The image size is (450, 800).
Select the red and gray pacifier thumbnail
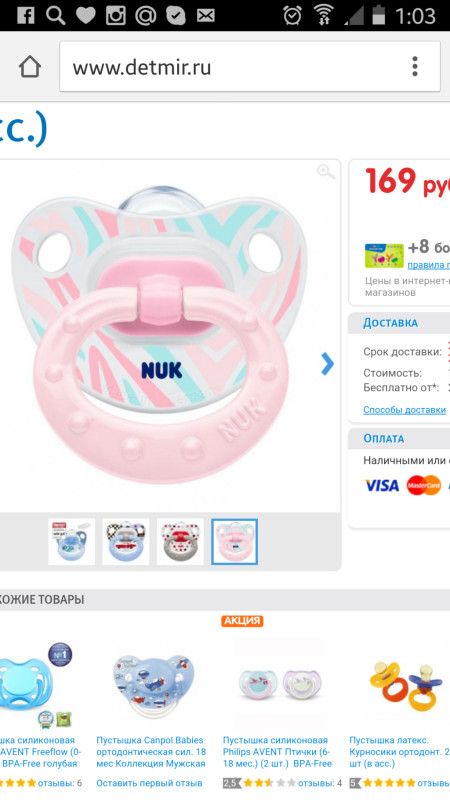[180, 542]
